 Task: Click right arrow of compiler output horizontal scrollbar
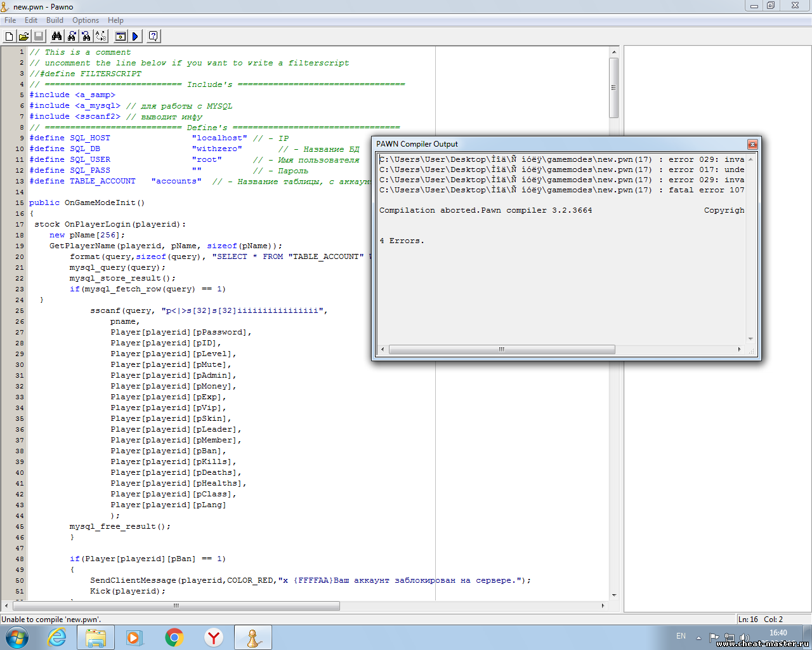[740, 350]
